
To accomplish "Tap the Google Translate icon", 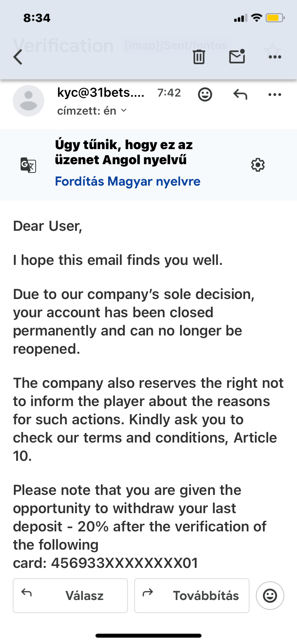I will click(x=28, y=165).
